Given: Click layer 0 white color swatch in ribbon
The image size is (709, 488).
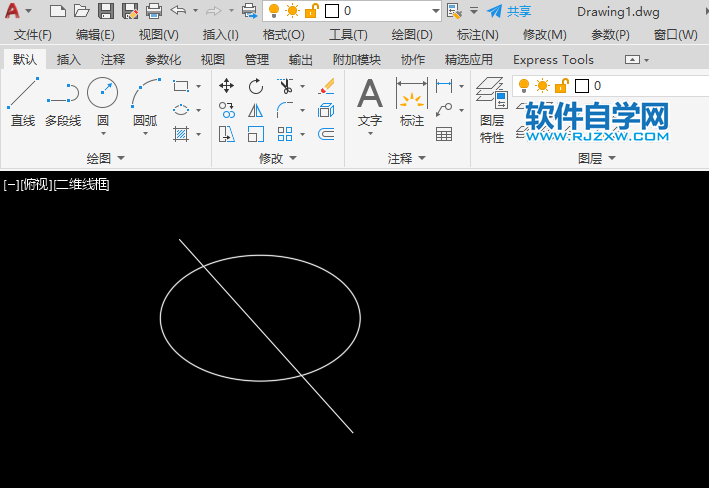Looking at the screenshot, I should (581, 86).
